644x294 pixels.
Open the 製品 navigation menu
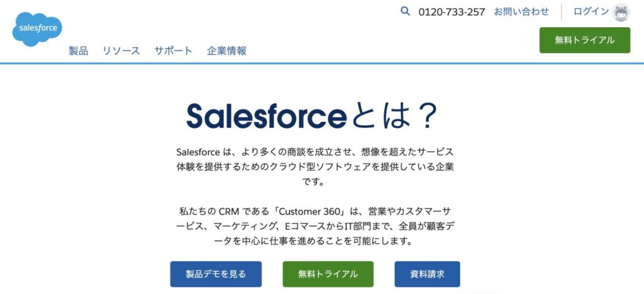point(79,51)
